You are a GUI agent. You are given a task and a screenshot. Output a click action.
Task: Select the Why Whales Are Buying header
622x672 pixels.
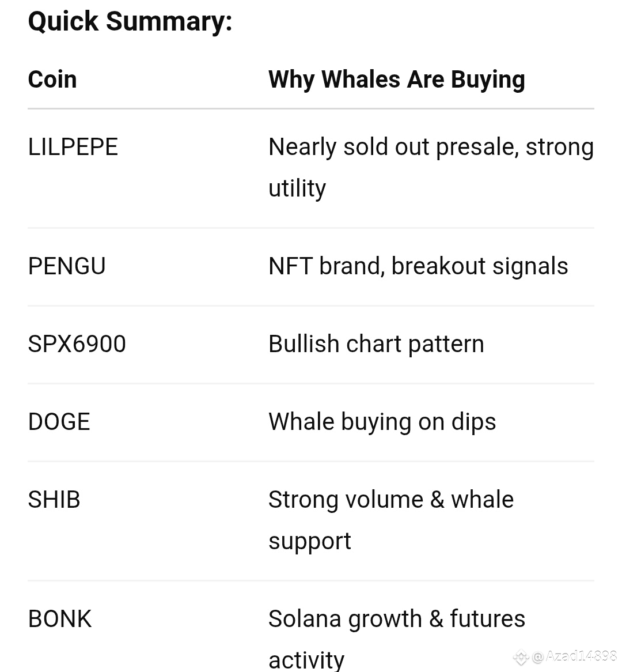tap(397, 80)
